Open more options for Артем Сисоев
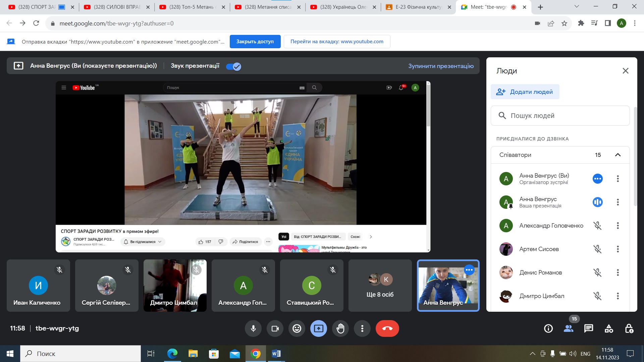The image size is (644, 362). (x=618, y=249)
